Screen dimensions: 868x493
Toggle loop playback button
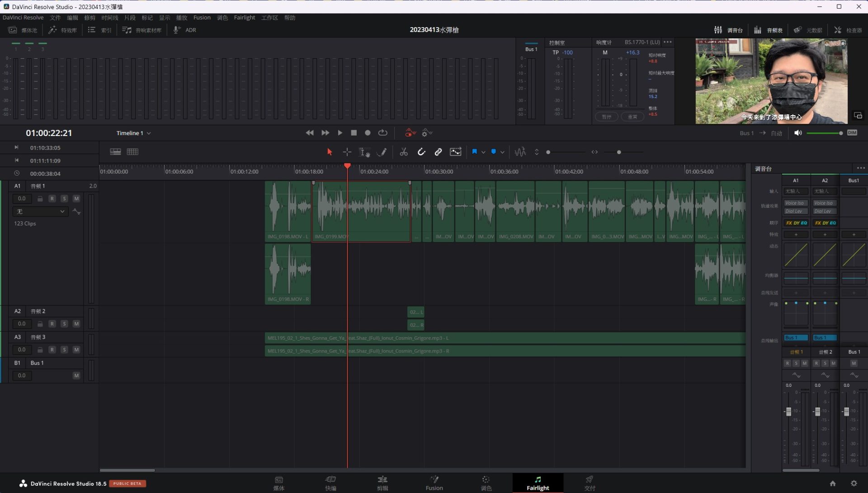click(382, 133)
